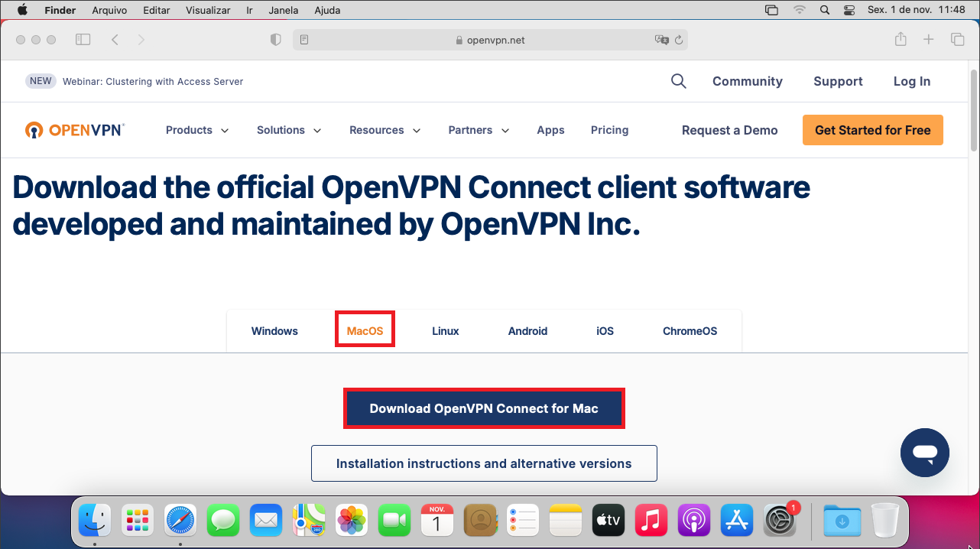Open Finder from the Dock
980x549 pixels.
coord(95,521)
